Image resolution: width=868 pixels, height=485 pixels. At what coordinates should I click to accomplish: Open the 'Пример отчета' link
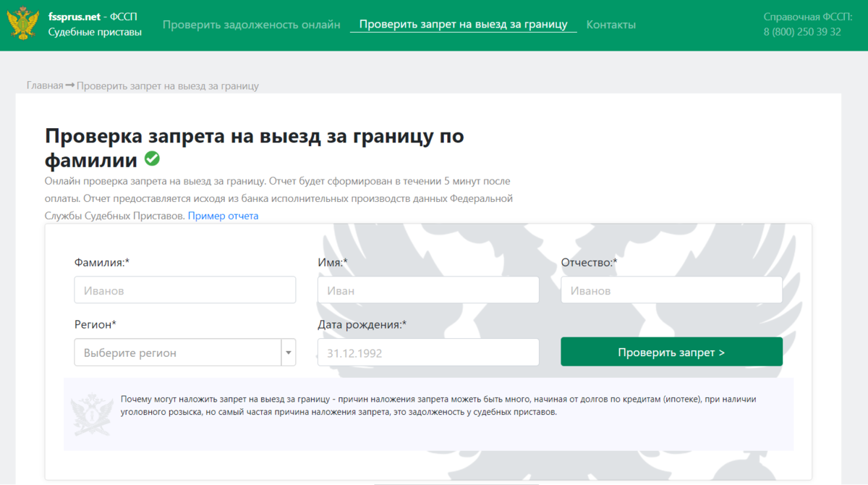point(223,216)
